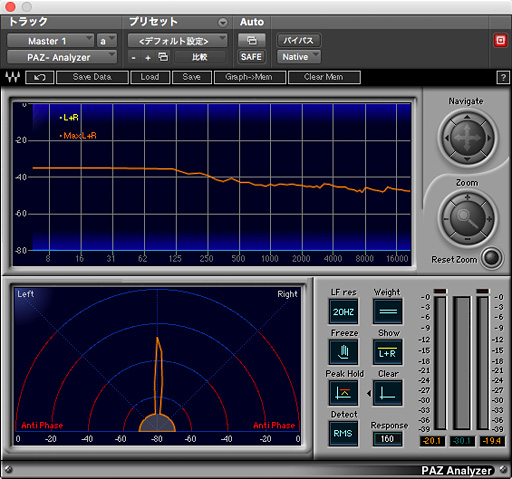Open the Master 1 track dropdown
This screenshot has width=512, height=479.
tap(50, 41)
